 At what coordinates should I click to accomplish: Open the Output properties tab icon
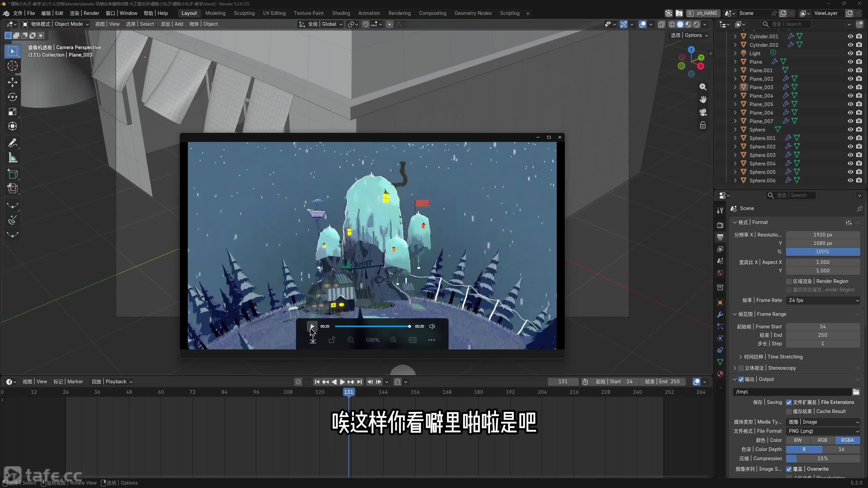(x=720, y=237)
